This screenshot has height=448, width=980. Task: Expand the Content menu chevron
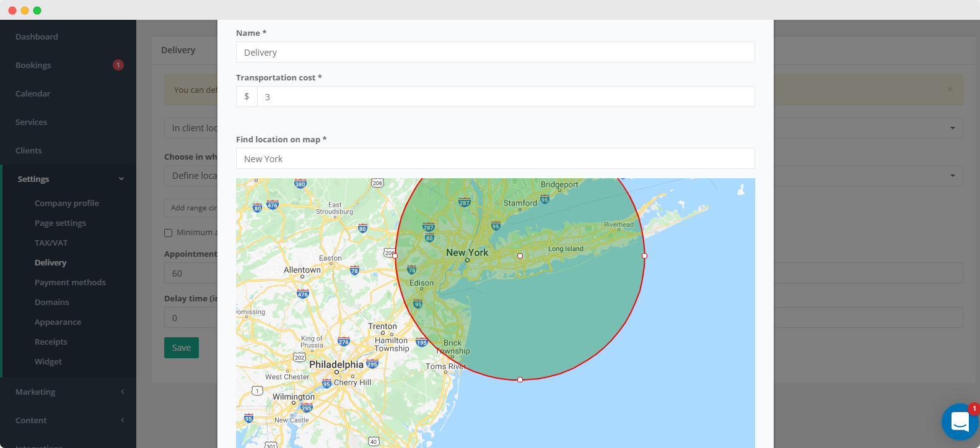coord(123,420)
